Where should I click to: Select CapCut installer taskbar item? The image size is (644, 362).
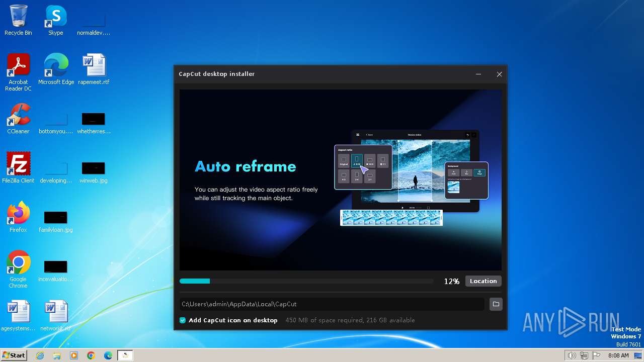(125, 355)
